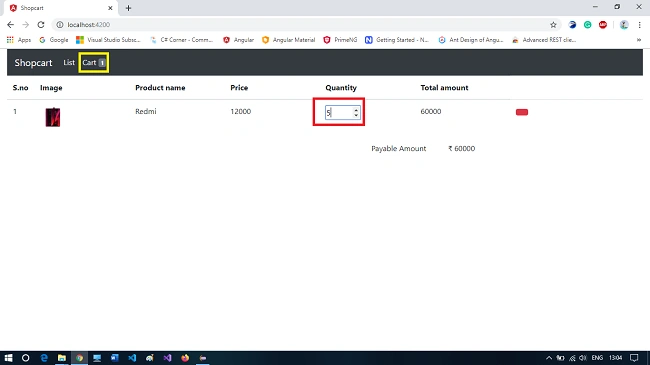This screenshot has width=650, height=365.
Task: Open the Chrome profile avatar
Action: (624, 25)
